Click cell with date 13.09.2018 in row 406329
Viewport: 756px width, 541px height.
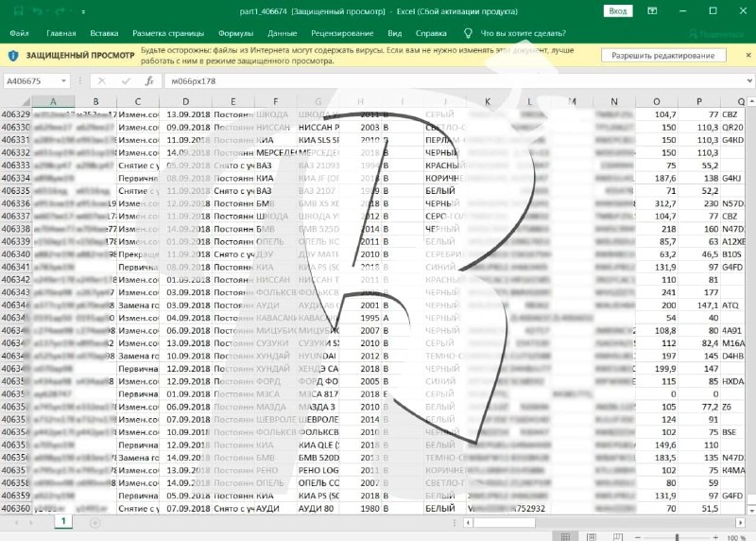[x=185, y=114]
